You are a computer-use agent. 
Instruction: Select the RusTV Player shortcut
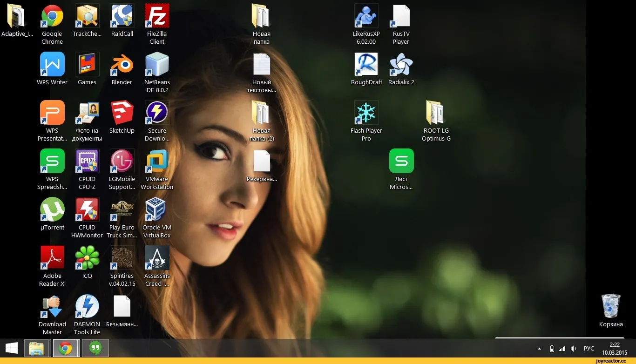[x=401, y=16]
